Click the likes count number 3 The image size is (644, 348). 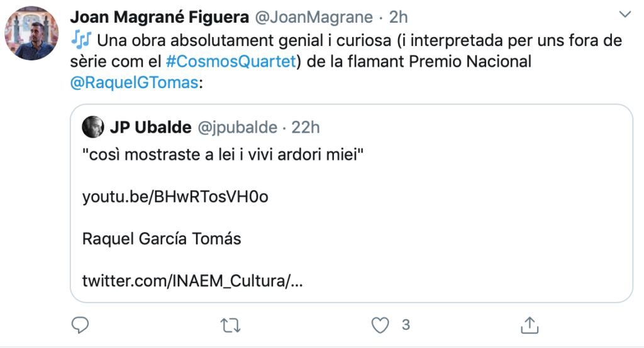pos(406,325)
